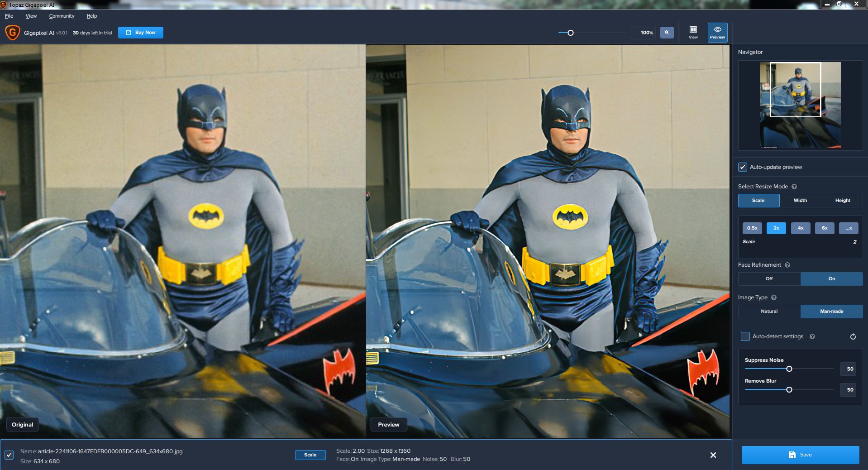The width and height of the screenshot is (868, 470).
Task: Toggle the Preview eye icon
Action: 717,33
